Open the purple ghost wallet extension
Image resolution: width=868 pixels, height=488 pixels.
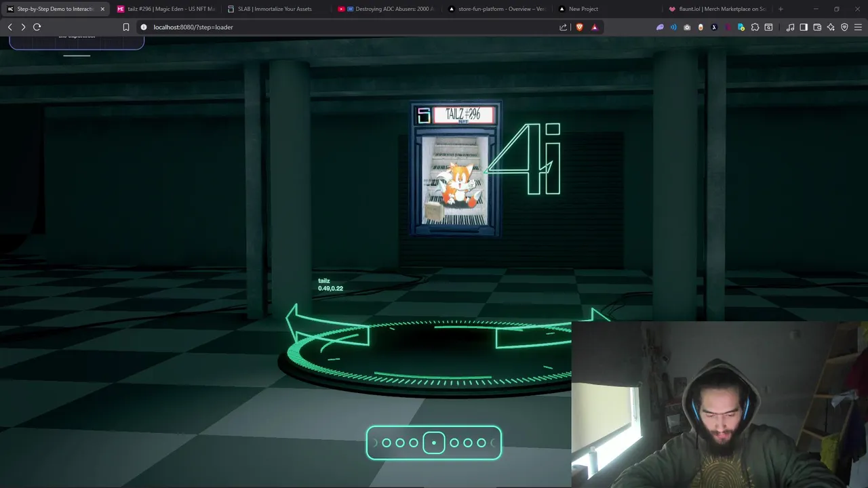pos(660,27)
